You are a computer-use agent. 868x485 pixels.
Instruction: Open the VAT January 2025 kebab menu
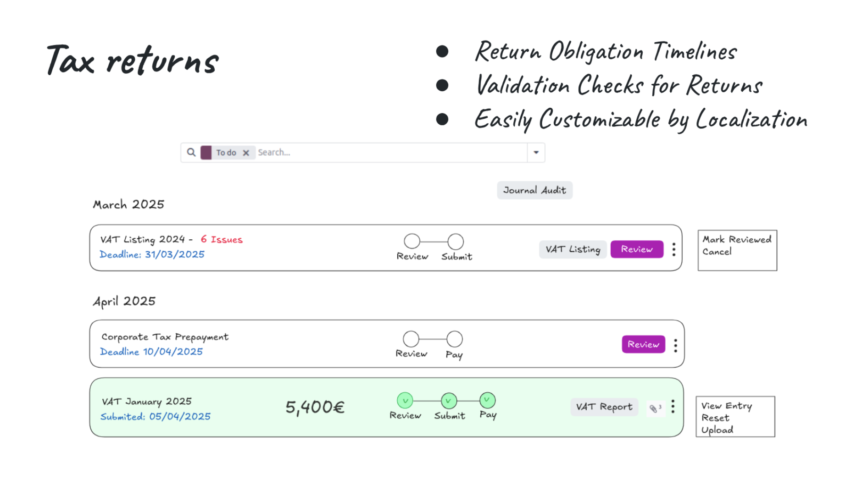[x=673, y=407]
